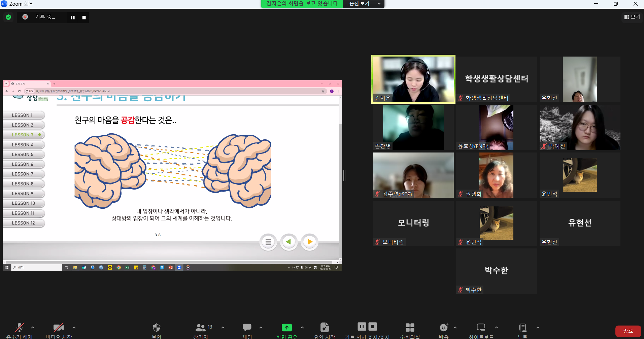Stop the ongoing recording
Image resolution: width=644 pixels, height=339 pixels.
[x=372, y=326]
